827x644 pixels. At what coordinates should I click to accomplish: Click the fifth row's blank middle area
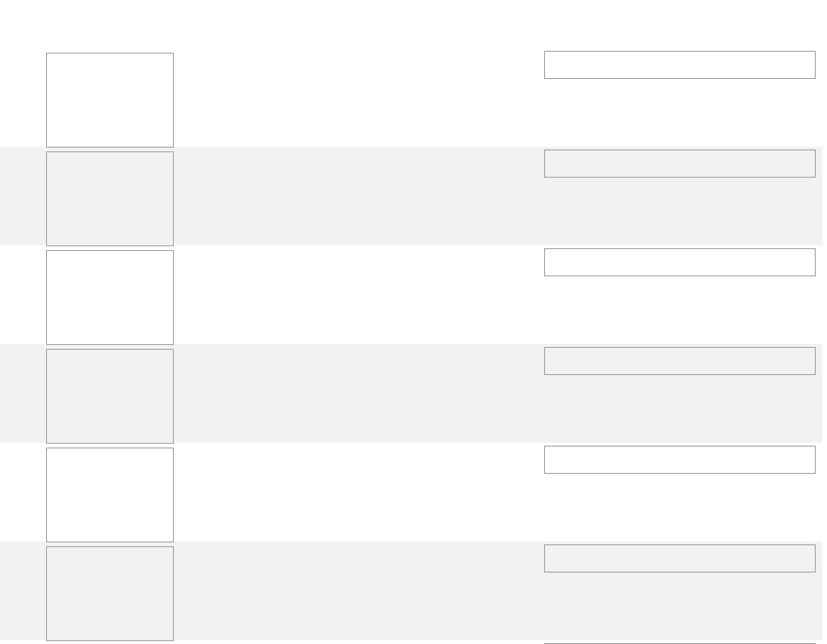coord(357,495)
